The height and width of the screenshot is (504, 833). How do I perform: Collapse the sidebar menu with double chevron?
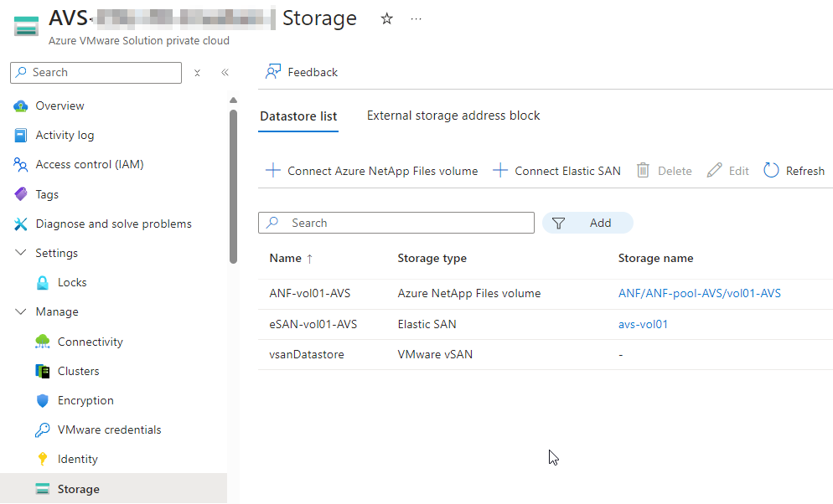pyautogui.click(x=225, y=73)
